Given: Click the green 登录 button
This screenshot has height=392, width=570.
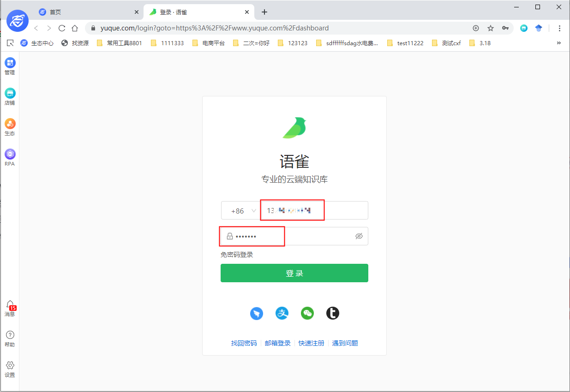Looking at the screenshot, I should click(x=294, y=273).
